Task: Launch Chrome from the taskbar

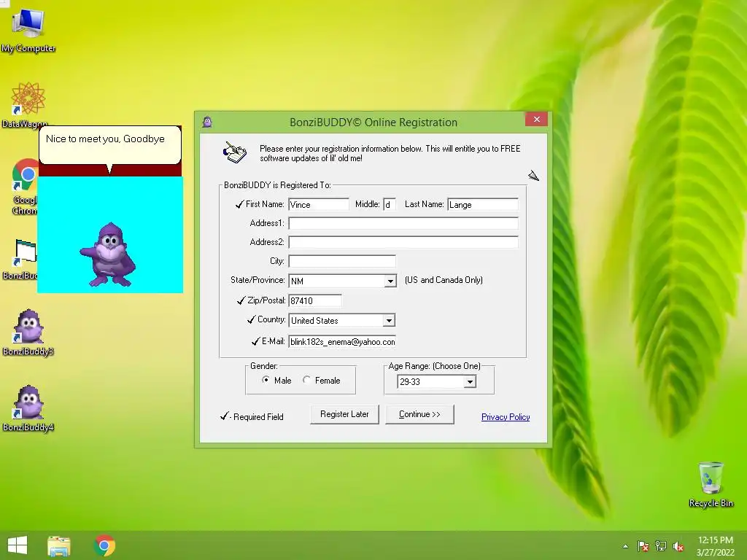Action: click(104, 545)
